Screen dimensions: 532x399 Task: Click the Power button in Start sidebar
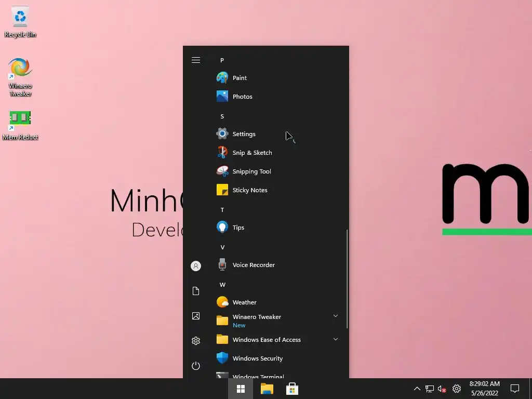[x=196, y=366]
